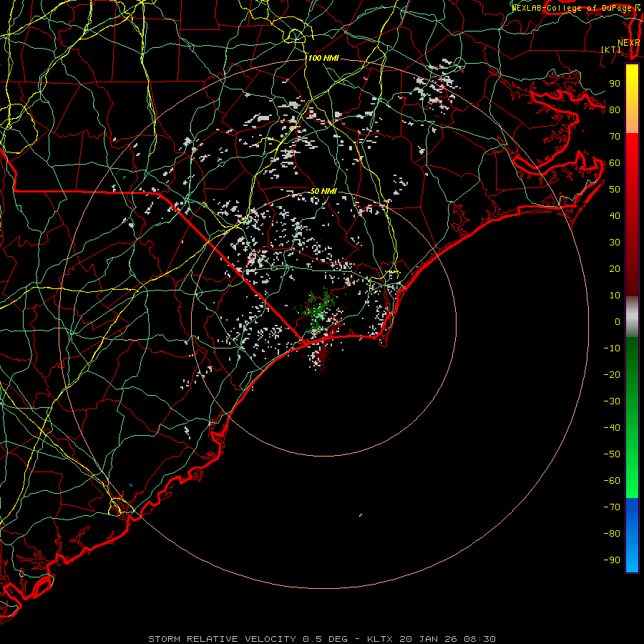Click the "-60" value on the velocity scale

[x=612, y=481]
